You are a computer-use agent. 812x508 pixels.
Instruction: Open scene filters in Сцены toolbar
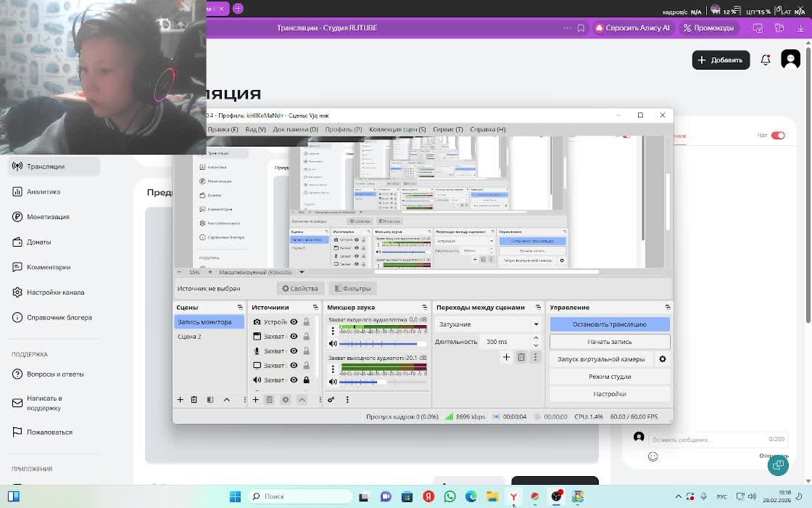click(210, 400)
